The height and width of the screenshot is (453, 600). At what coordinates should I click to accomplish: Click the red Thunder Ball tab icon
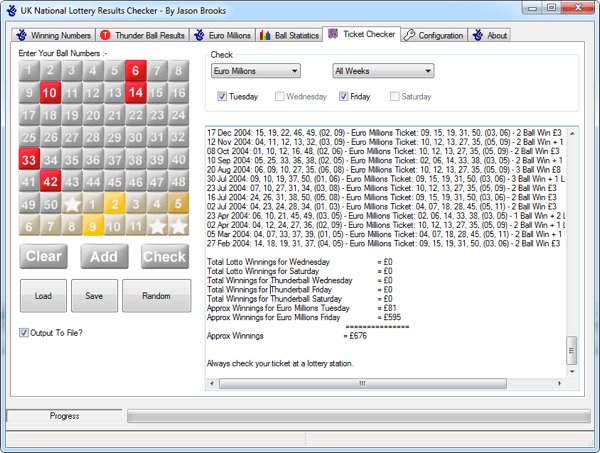105,35
